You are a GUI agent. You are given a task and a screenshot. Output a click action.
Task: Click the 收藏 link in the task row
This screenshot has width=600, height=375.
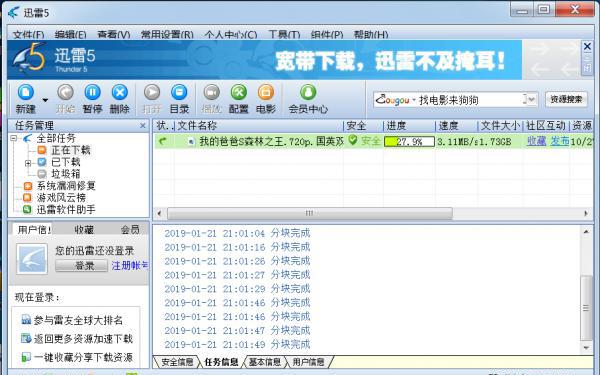536,141
